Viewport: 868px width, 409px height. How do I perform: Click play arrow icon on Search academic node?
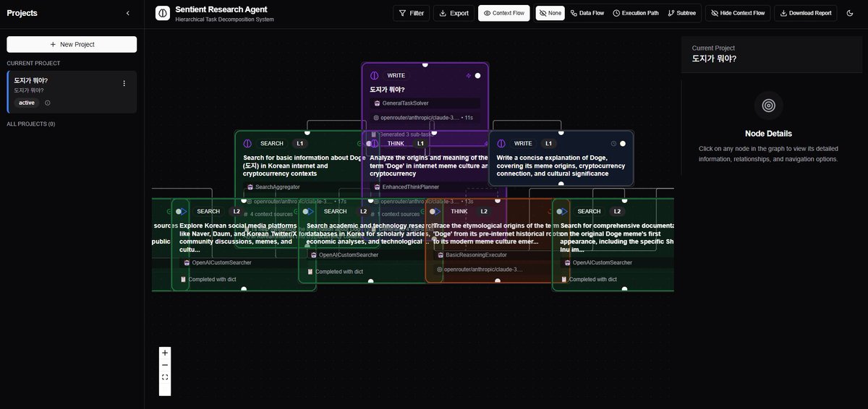point(310,211)
